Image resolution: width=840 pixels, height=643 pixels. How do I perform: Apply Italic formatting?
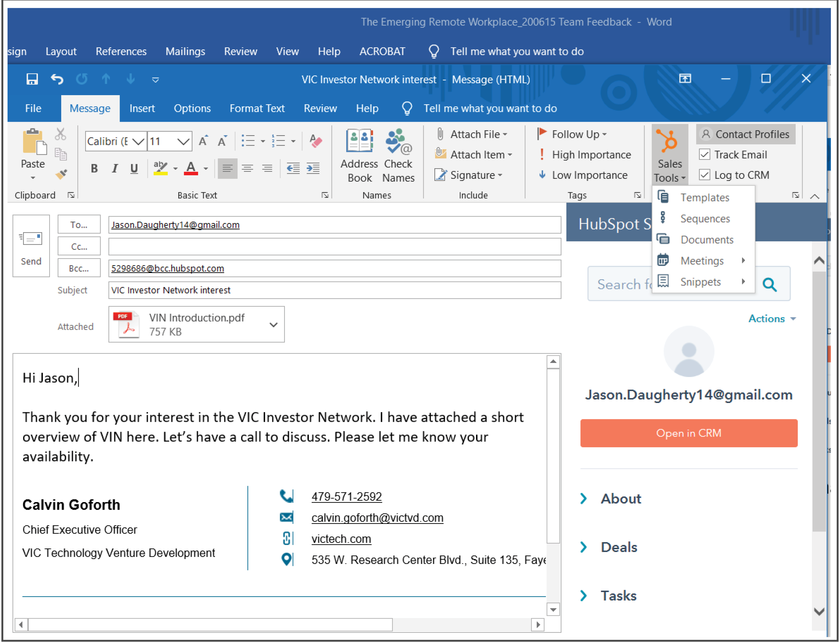(115, 168)
